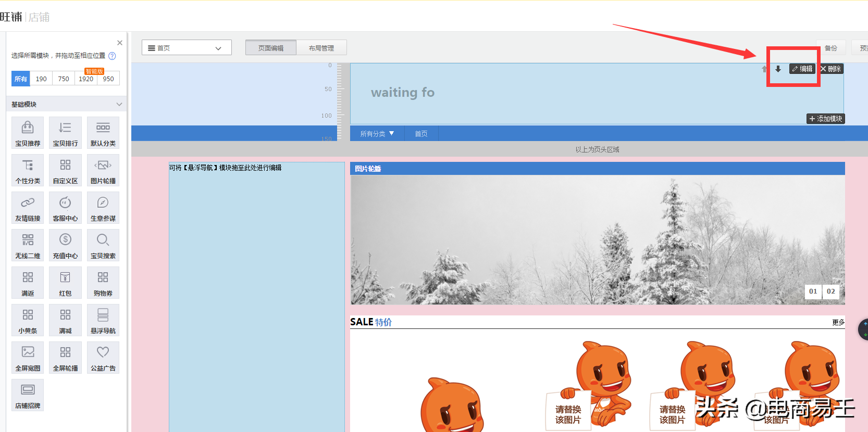
Task: Pick the 宝贝搜索 module icon
Action: tap(103, 240)
